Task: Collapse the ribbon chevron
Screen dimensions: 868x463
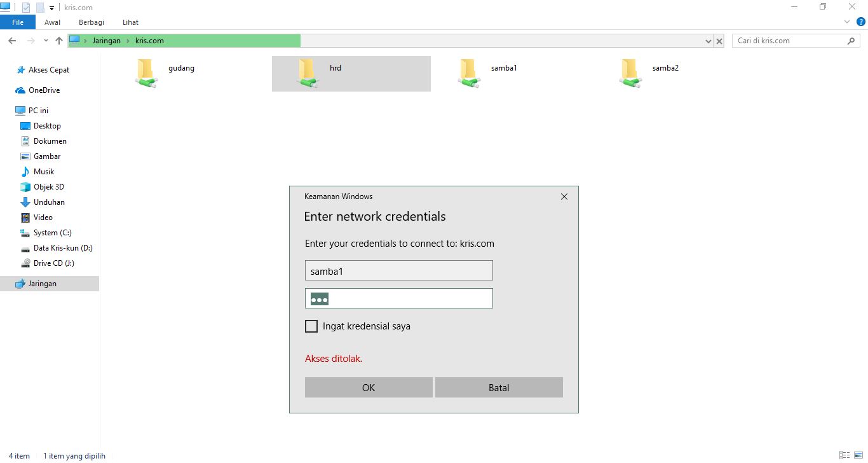Action: (x=847, y=22)
